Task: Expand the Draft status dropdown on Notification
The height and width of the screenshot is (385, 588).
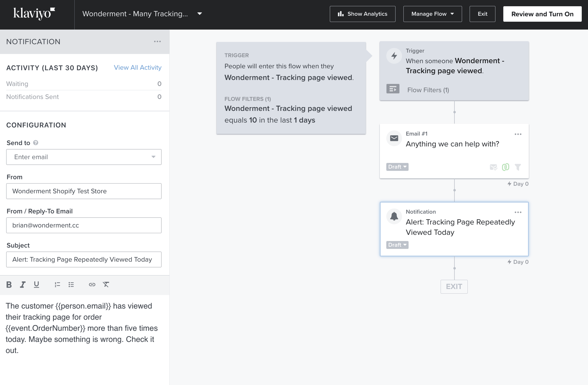Action: pos(397,245)
